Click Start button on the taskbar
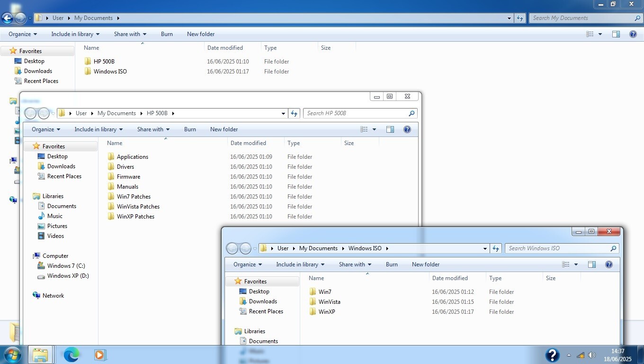This screenshot has width=644, height=364. [x=12, y=355]
